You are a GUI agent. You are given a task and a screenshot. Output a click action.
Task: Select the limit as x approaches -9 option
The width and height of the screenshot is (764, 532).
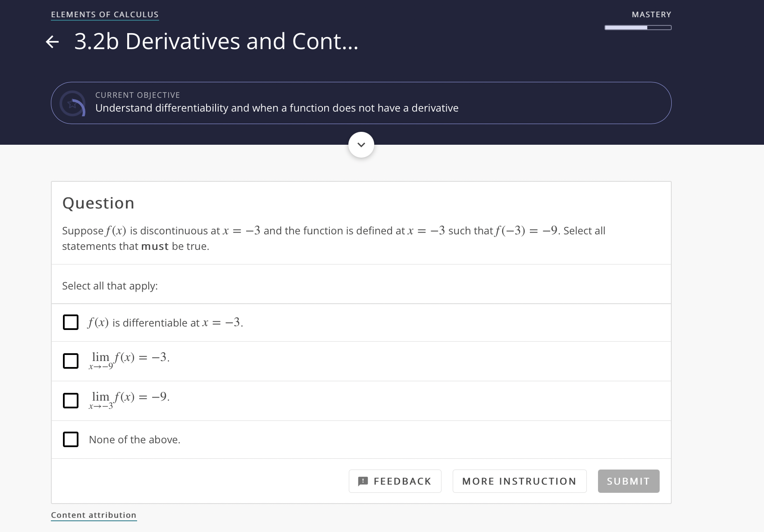(x=71, y=361)
